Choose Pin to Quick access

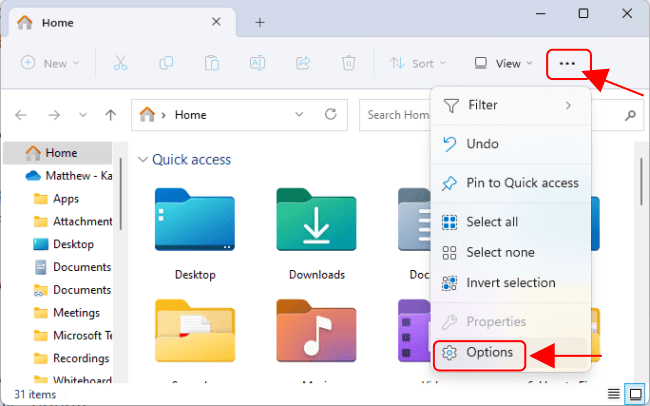pos(511,183)
